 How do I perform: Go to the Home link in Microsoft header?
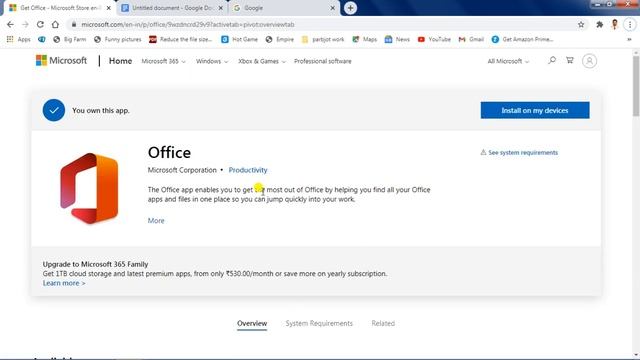[120, 61]
